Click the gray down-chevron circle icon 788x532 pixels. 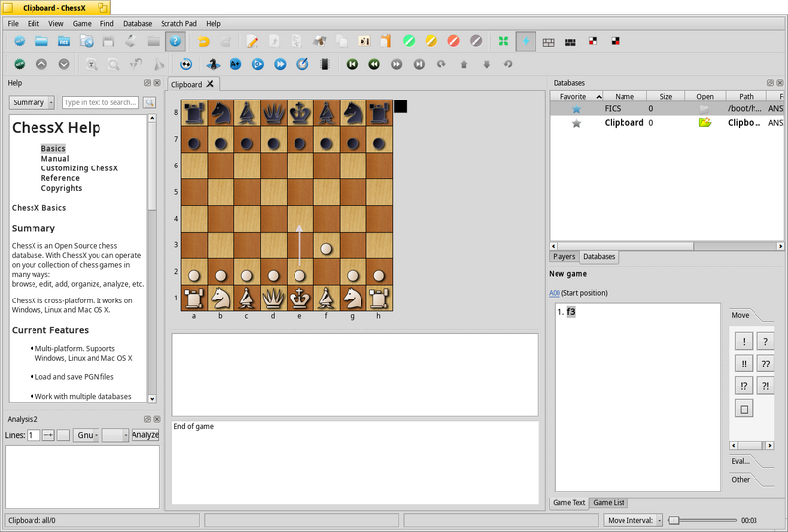point(64,64)
